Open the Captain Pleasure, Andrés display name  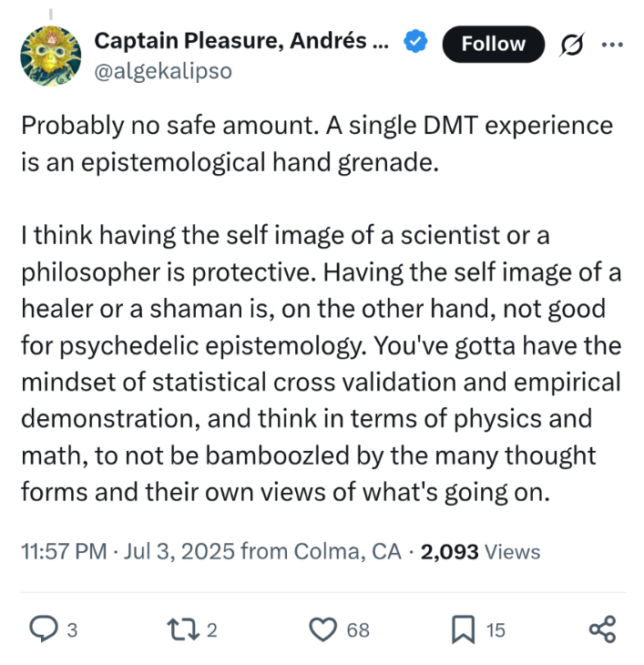[x=241, y=41]
